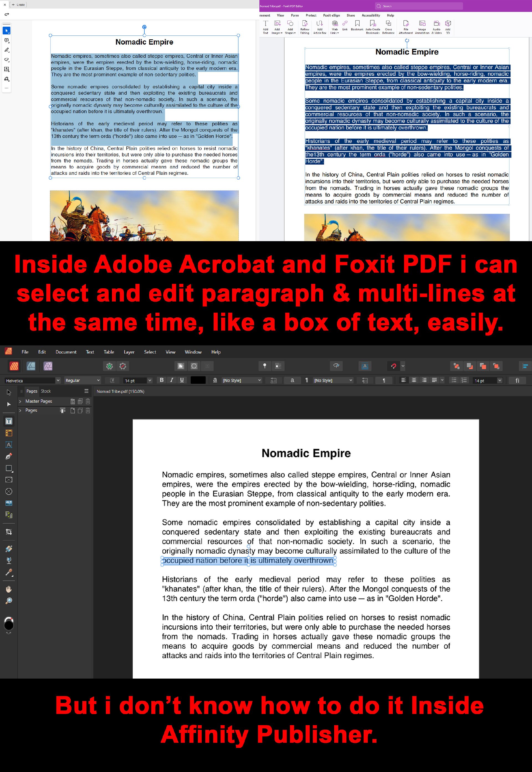Open Pages panel hamburger menu
Image resolution: width=532 pixels, height=772 pixels.
[86, 391]
